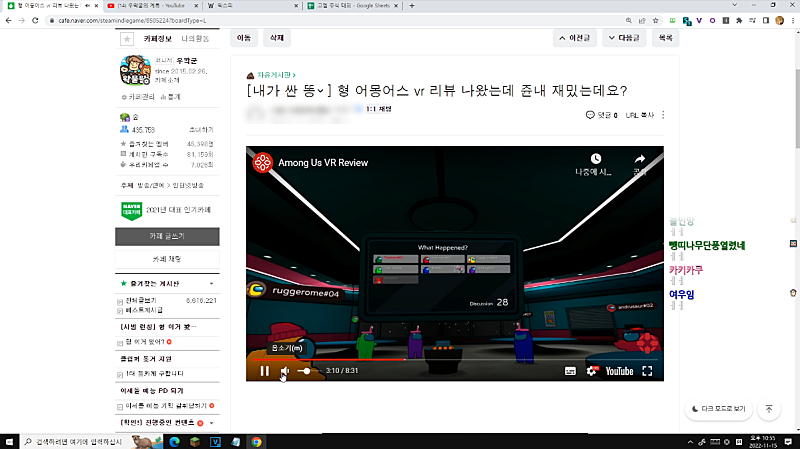Switch to the 나의활동 tab
The height and width of the screenshot is (449, 800).
pos(196,38)
